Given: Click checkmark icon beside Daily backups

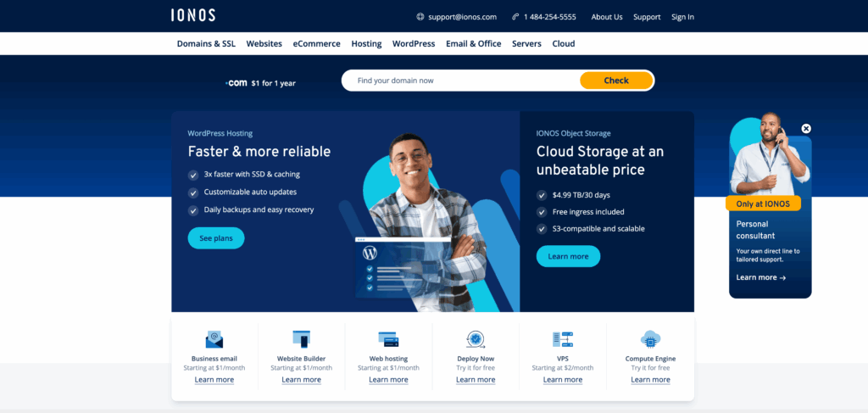Looking at the screenshot, I should pyautogui.click(x=193, y=210).
